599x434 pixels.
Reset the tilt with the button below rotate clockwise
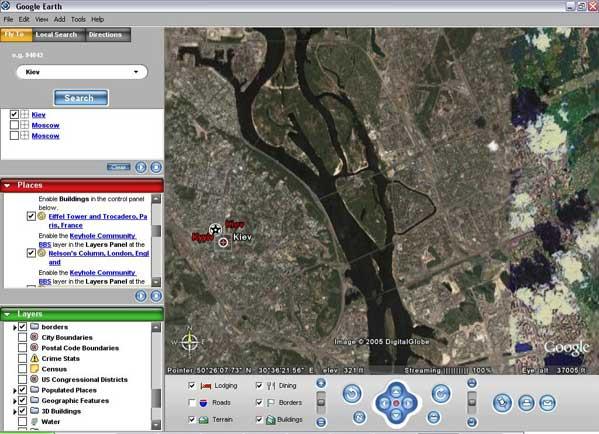(x=434, y=417)
